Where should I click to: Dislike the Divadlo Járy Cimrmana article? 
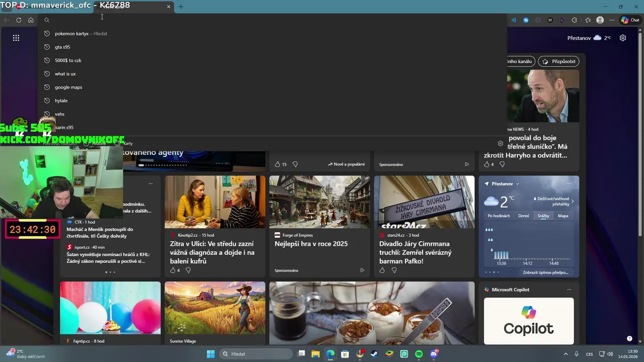point(394,270)
